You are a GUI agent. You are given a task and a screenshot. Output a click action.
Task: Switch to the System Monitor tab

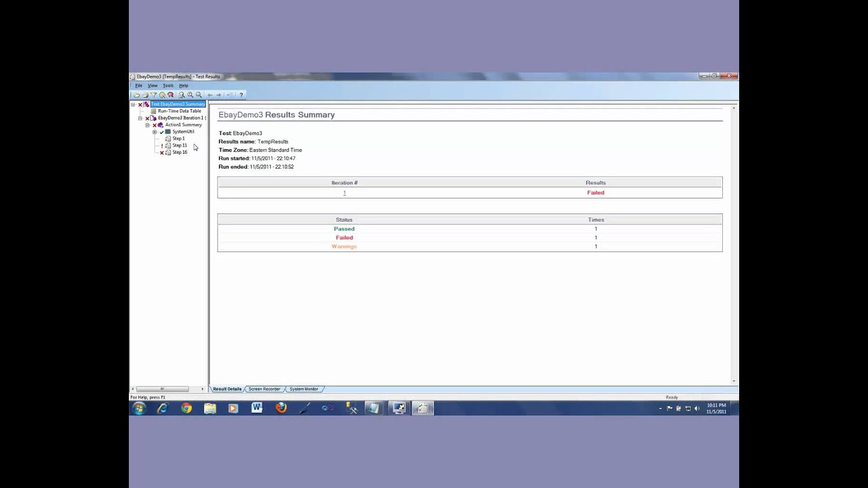(x=303, y=389)
